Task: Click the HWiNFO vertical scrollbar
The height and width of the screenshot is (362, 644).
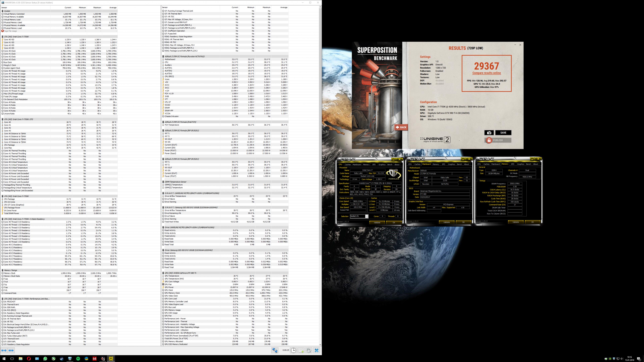Action: (320, 125)
